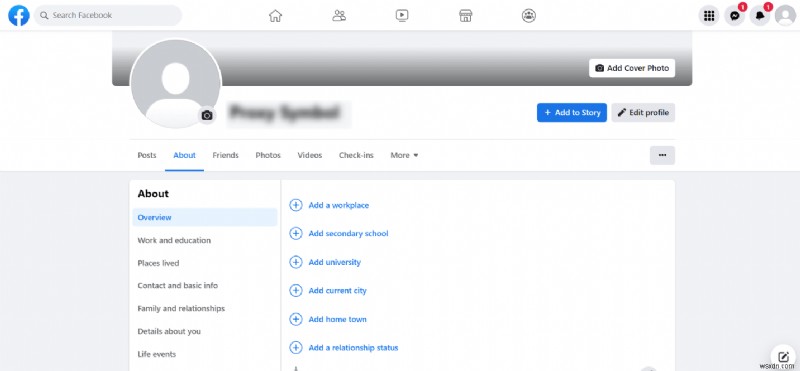
Task: Switch to the Videos tab
Action: coord(310,155)
